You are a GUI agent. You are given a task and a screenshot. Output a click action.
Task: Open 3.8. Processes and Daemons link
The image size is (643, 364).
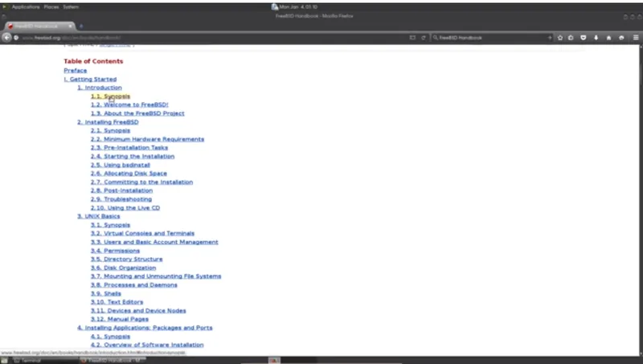(x=134, y=285)
